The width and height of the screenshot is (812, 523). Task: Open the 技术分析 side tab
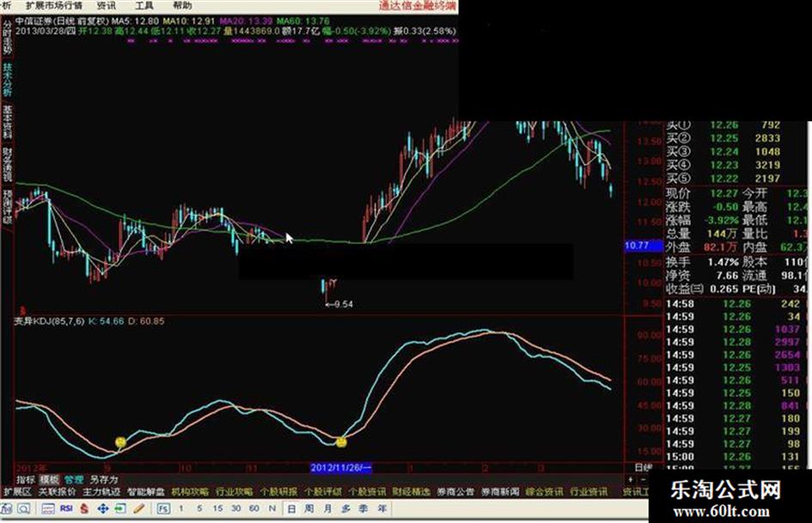(7, 80)
